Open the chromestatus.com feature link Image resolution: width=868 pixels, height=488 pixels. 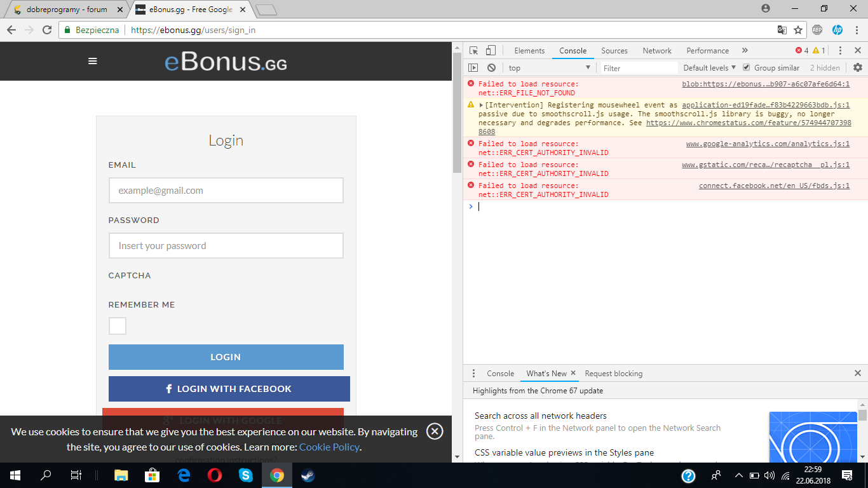click(x=749, y=123)
